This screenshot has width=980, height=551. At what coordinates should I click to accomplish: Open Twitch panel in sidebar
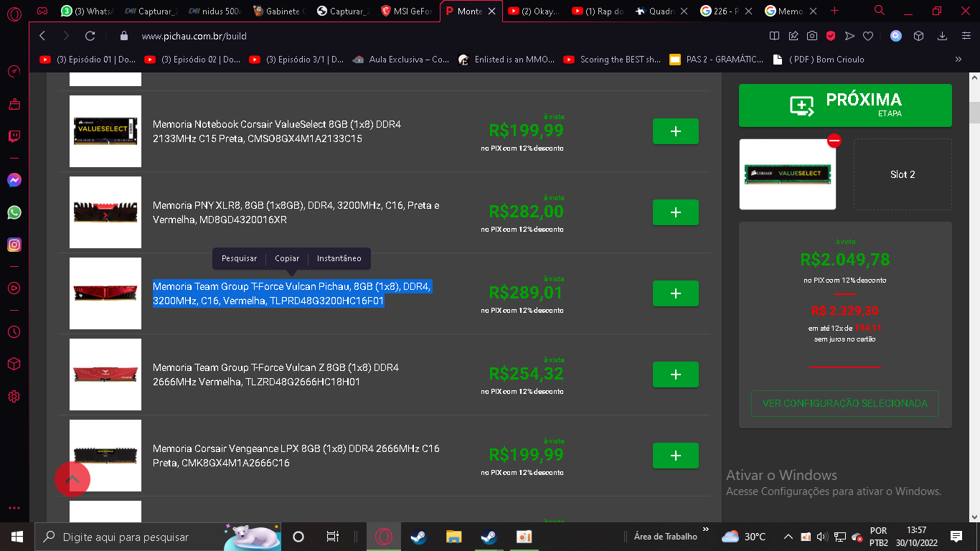point(14,136)
